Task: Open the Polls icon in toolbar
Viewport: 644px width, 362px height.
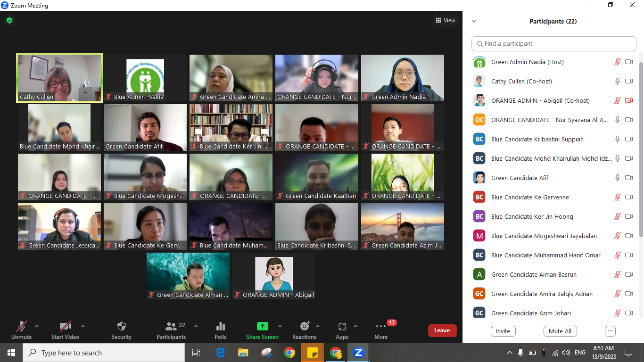Action: 220,327
